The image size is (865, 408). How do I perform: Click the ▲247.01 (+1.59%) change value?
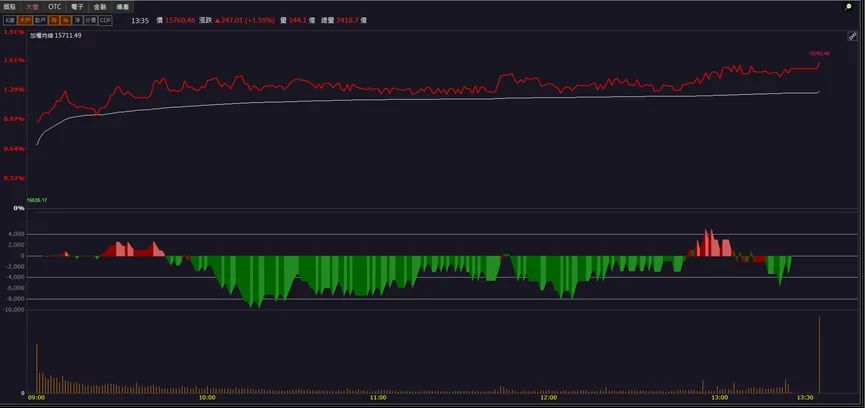click(244, 20)
